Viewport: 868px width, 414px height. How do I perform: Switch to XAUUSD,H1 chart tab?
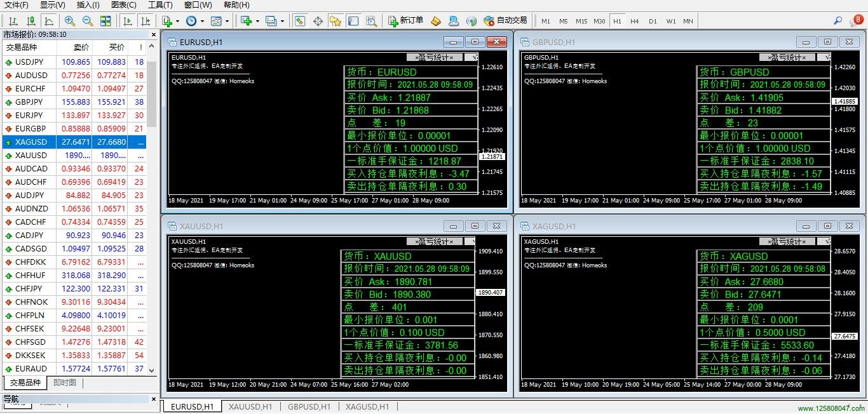[x=250, y=407]
